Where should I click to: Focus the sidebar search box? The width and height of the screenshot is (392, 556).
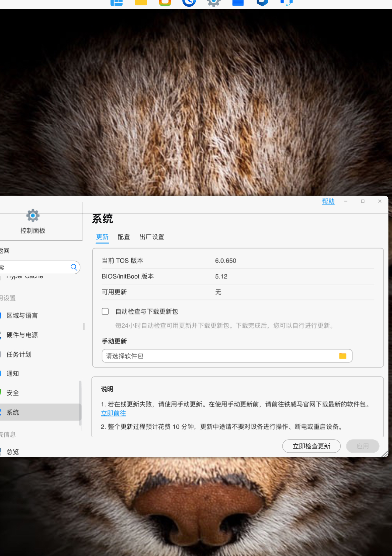pos(40,267)
